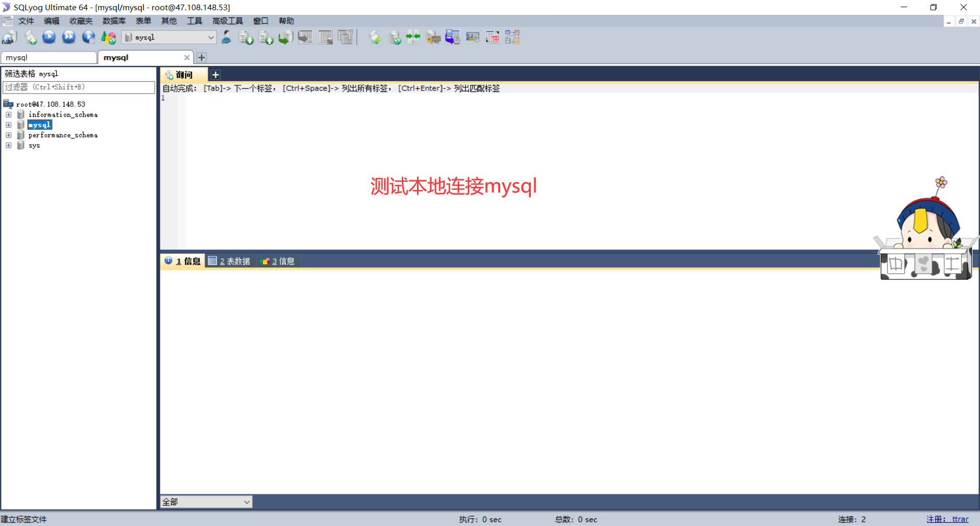This screenshot has width=980, height=526.
Task: Click the scroll with green check icon
Action: coord(375,37)
